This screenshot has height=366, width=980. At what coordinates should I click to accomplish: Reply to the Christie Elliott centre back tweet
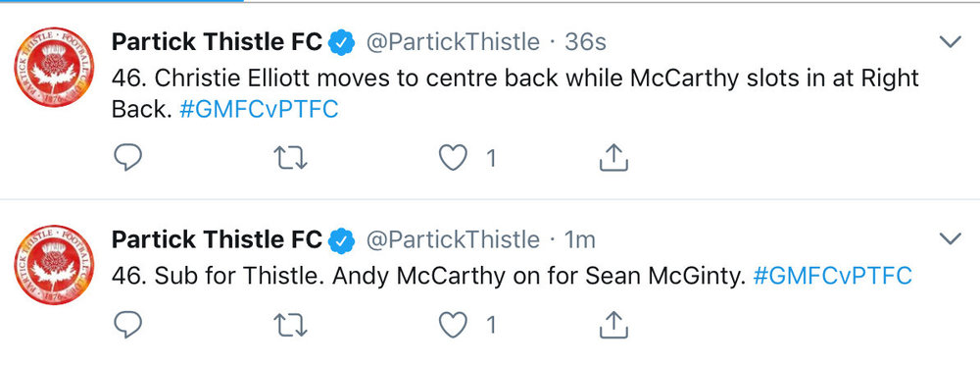point(128,158)
